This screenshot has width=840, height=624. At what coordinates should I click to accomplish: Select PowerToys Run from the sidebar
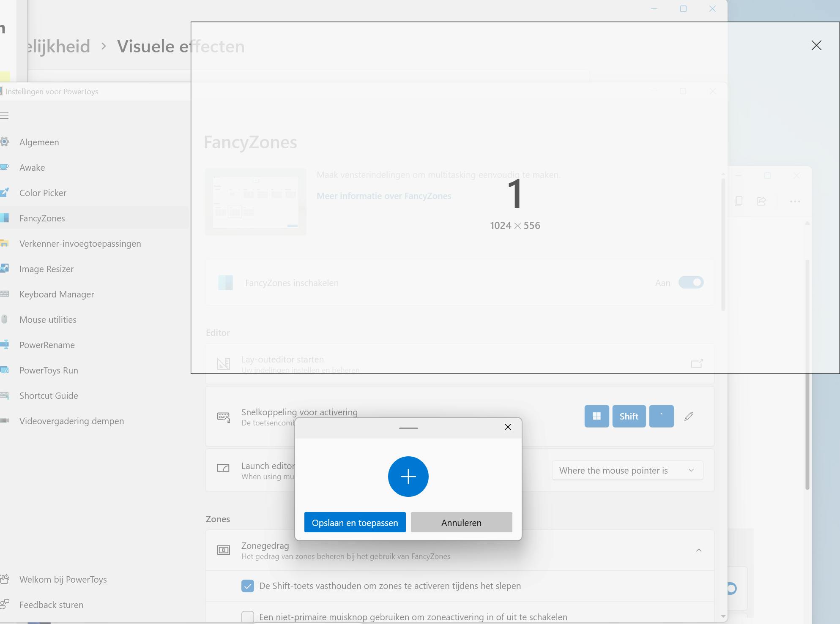point(49,371)
